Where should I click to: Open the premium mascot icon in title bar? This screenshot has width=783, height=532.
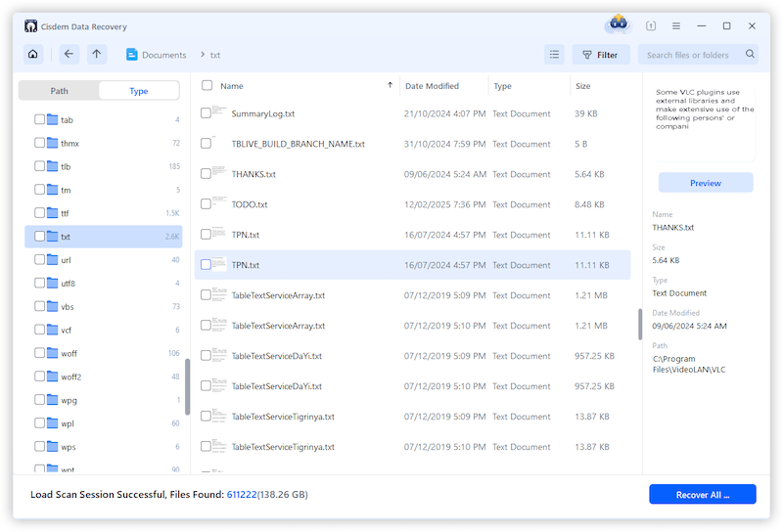(x=619, y=23)
